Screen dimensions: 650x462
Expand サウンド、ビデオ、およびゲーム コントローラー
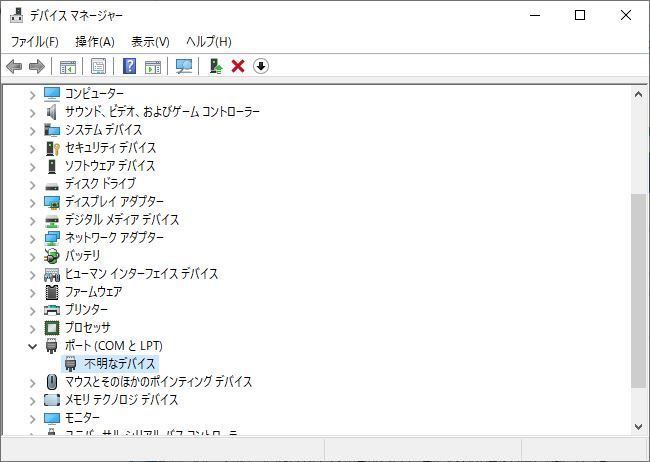tap(33, 113)
